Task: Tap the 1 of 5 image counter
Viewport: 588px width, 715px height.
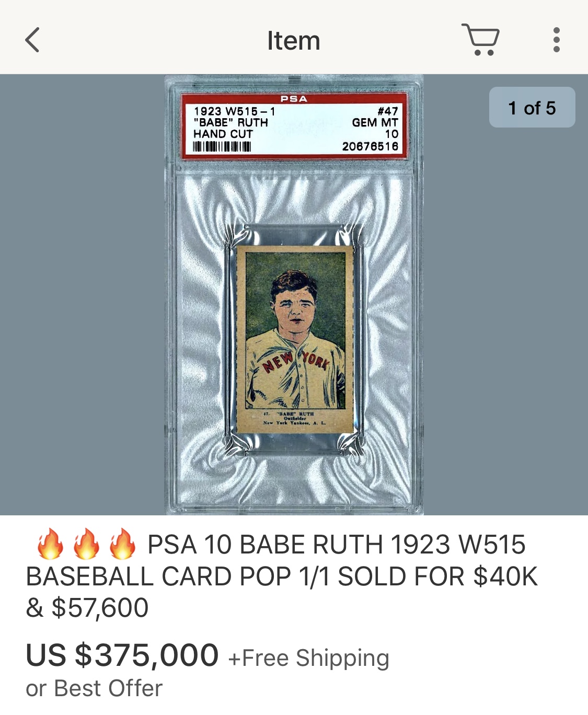Action: [532, 108]
